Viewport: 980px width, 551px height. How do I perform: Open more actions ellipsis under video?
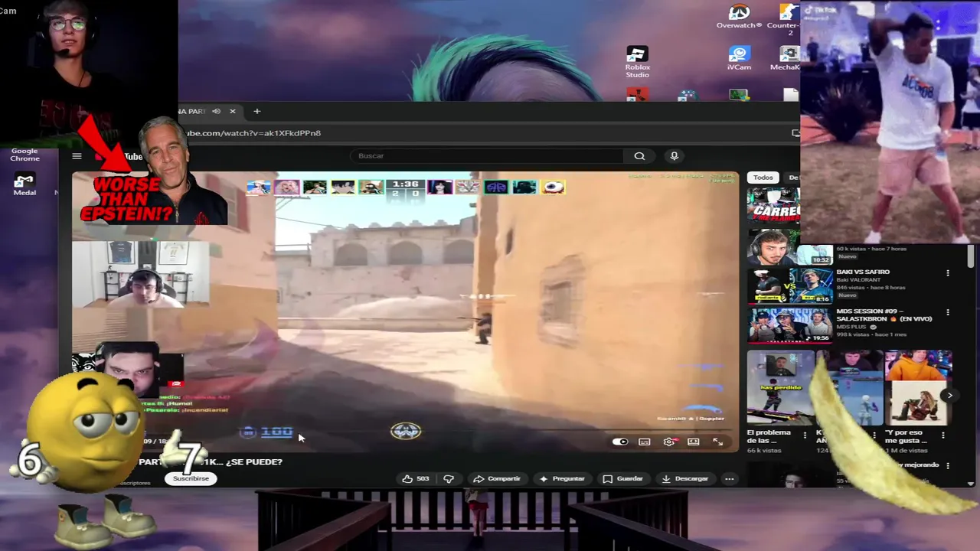[x=729, y=478]
